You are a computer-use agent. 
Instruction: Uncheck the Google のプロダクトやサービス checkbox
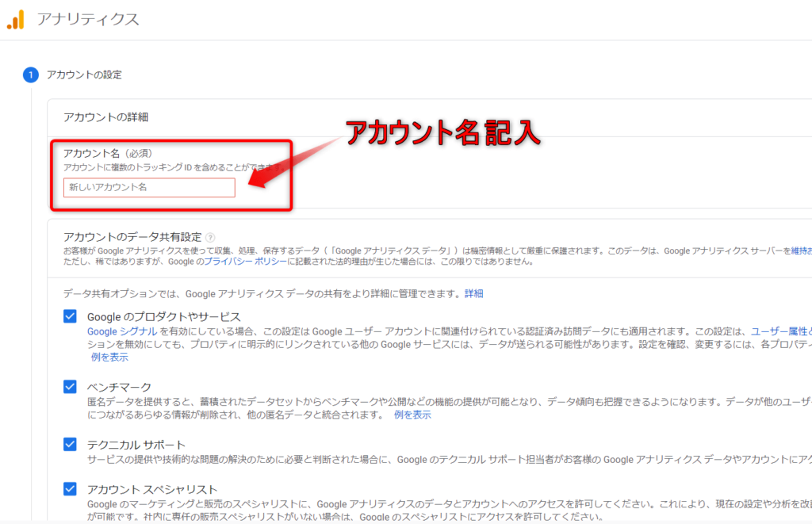point(70,316)
